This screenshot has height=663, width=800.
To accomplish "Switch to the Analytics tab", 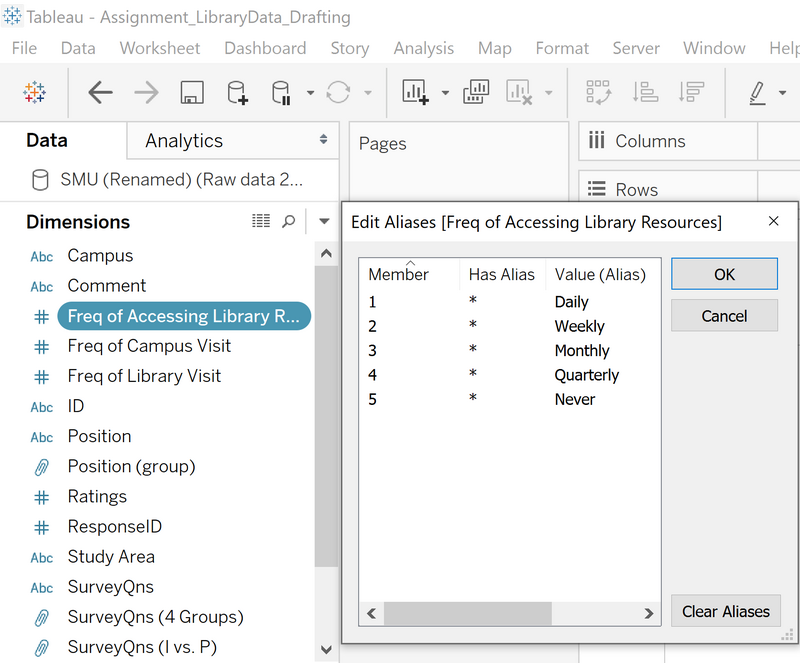I will click(x=184, y=141).
